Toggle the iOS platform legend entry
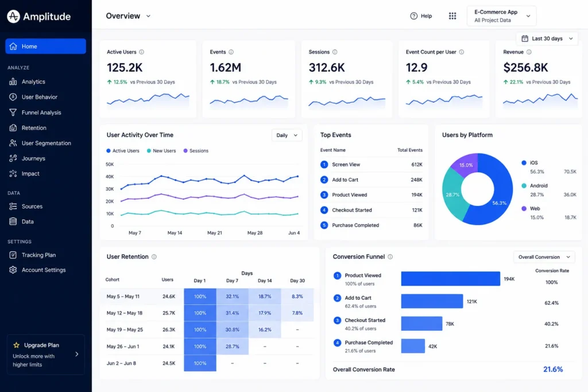 tap(529, 162)
